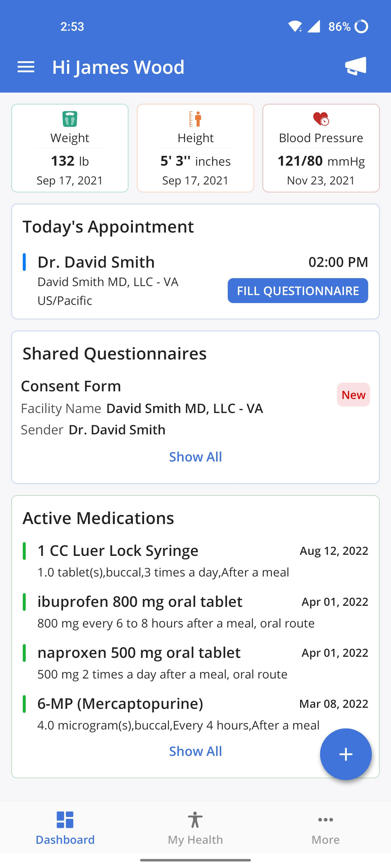Viewport: 391px width, 868px height.
Task: Open Dr. David Smith appointment entry
Action: [96, 262]
